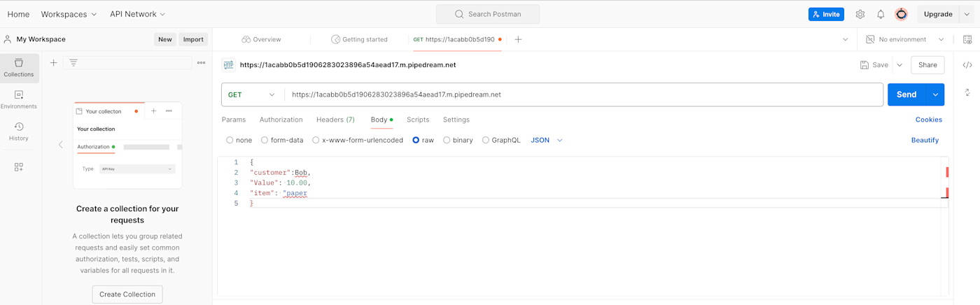Click the Share button
Image resolution: width=980 pixels, height=305 pixels.
[927, 65]
